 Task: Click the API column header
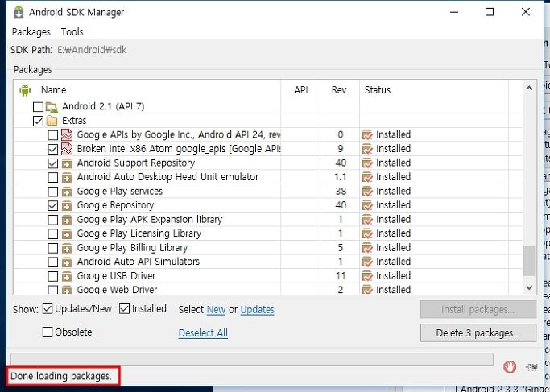pos(301,90)
